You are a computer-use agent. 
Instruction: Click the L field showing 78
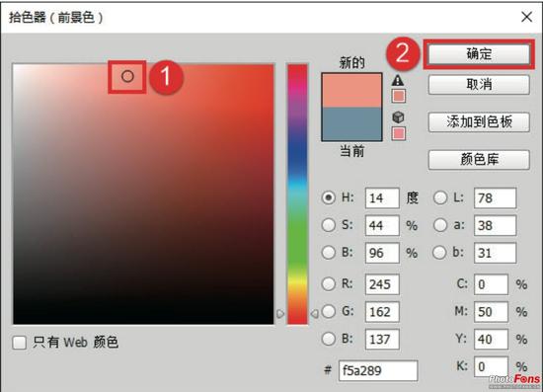coord(495,198)
